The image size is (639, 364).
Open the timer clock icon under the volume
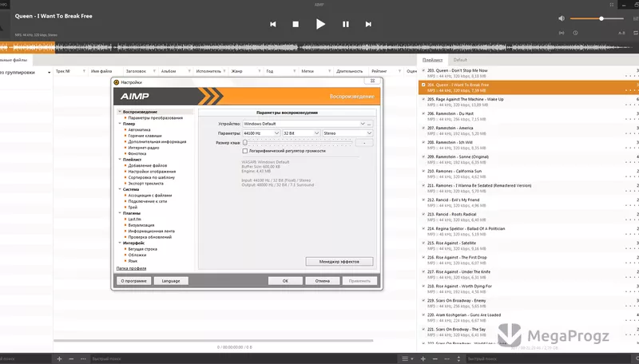[x=575, y=33]
